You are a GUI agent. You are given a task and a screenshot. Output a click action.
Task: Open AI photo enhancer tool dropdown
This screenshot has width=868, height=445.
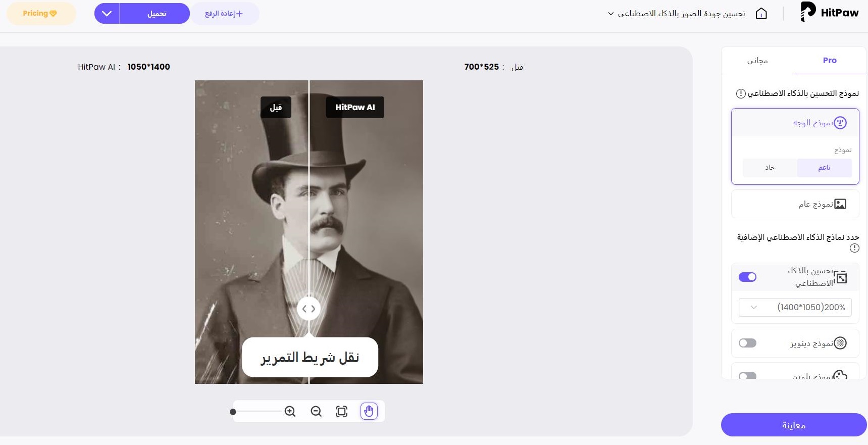(676, 14)
